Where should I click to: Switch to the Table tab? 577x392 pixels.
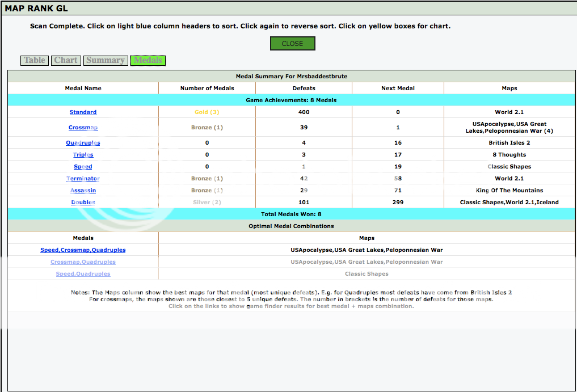tap(35, 60)
